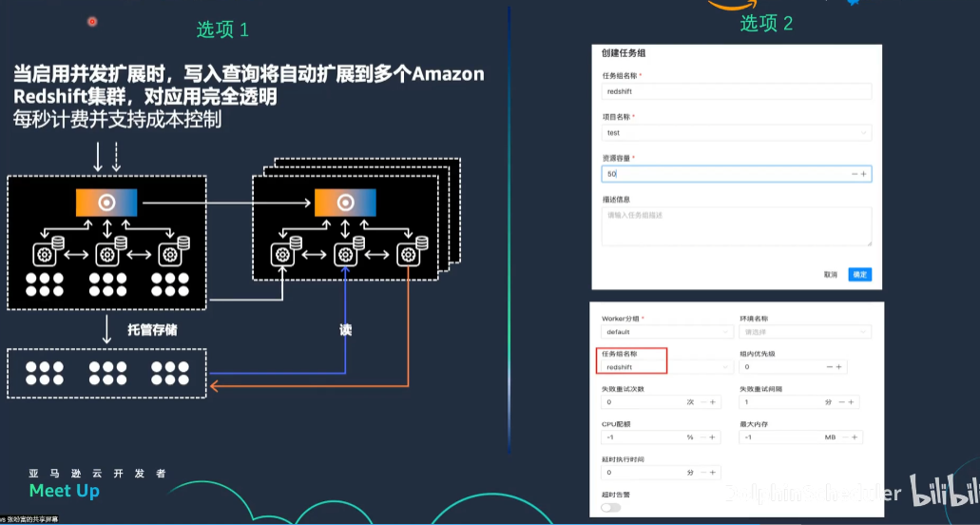Increase CPU配额 with plus button
980x525 pixels.
coord(712,437)
